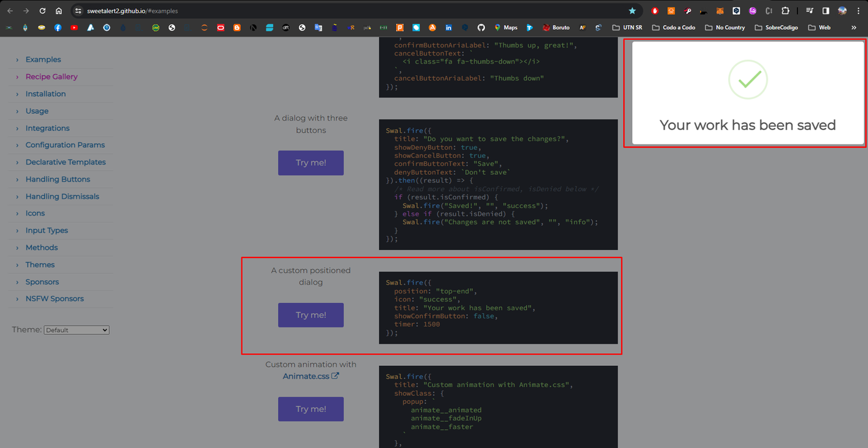This screenshot has width=868, height=448.
Task: Open the Codo a Codo bookmarks folder
Action: [x=673, y=28]
